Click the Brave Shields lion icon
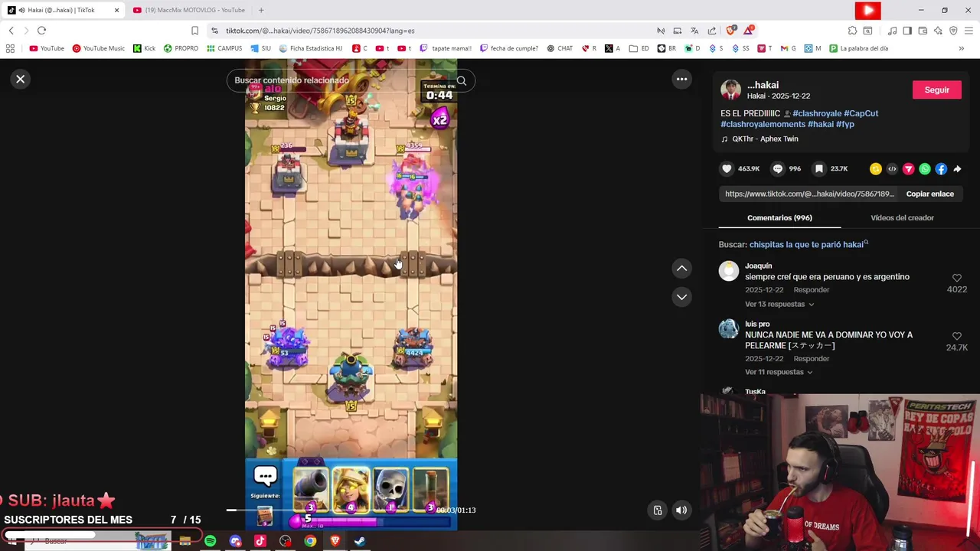The width and height of the screenshot is (980, 551). (730, 31)
